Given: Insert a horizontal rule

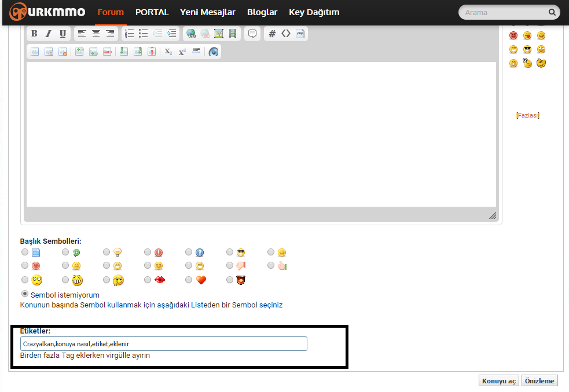Looking at the screenshot, I should coord(196,52).
